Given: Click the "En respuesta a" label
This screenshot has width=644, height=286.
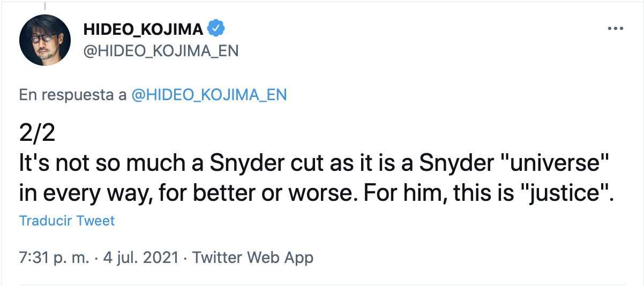Looking at the screenshot, I should tap(73, 95).
